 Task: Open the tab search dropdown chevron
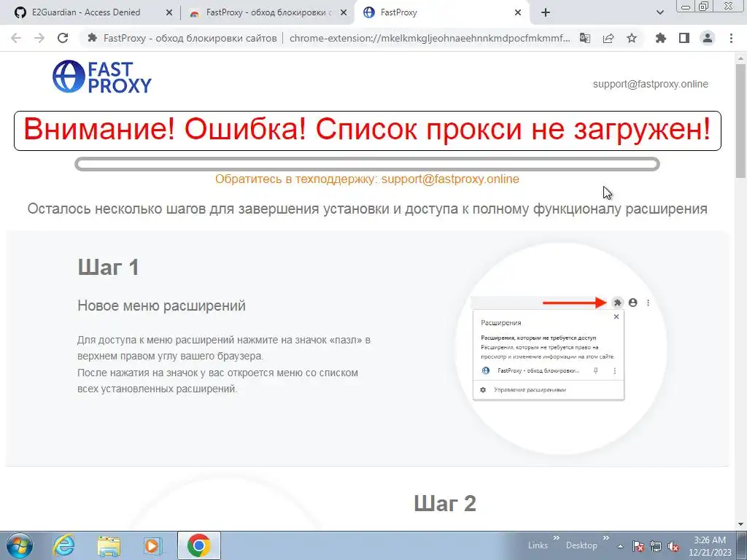pyautogui.click(x=659, y=13)
